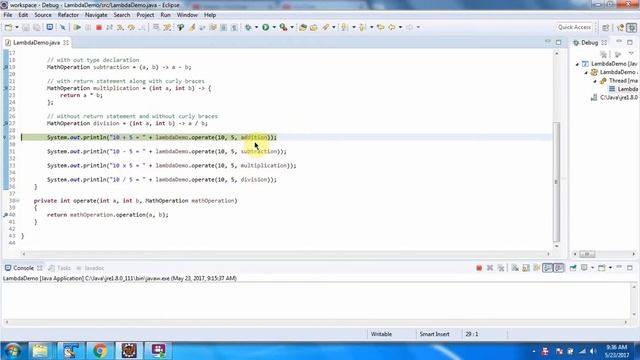
Task: Switch to the Java perspective icon
Action: [x=621, y=27]
